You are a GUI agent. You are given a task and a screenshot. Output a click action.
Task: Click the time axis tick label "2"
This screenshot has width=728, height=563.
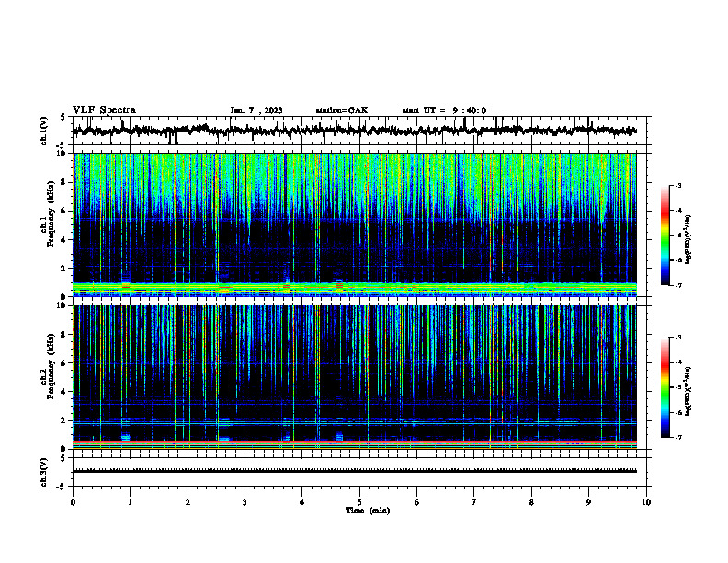188,502
